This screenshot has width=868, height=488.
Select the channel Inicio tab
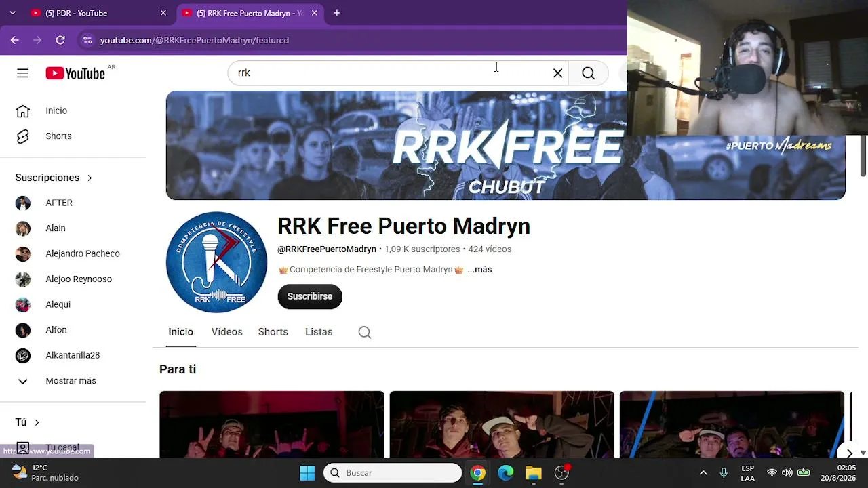[x=181, y=332]
